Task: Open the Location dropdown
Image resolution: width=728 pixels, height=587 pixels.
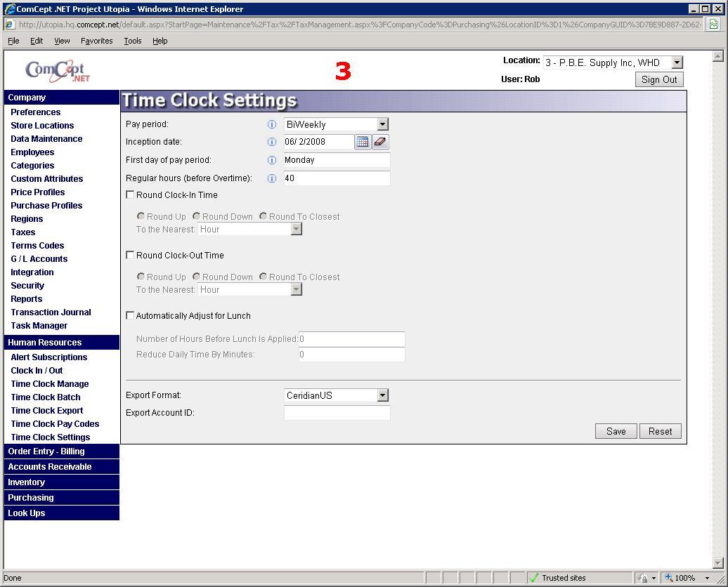Action: click(677, 62)
